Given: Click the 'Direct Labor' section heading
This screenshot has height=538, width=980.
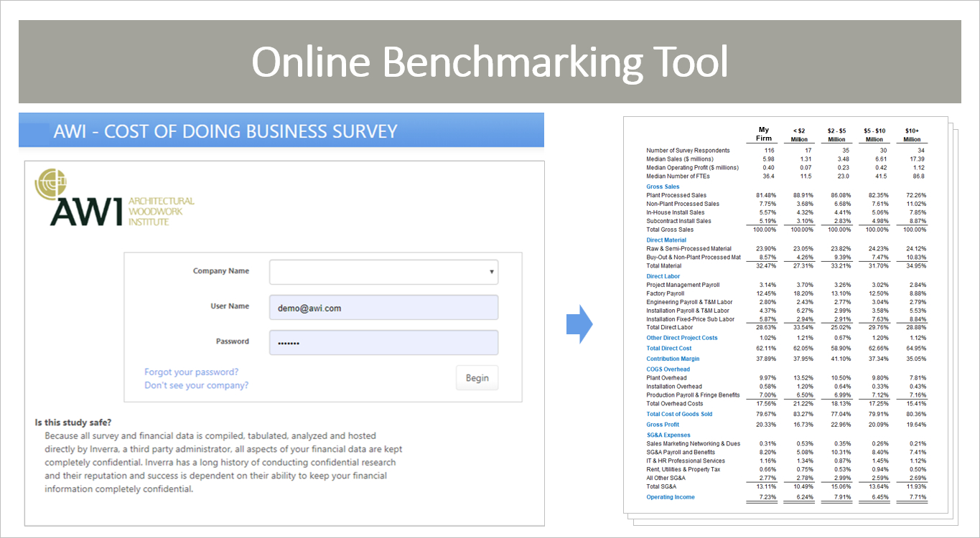Looking at the screenshot, I should 663,276.
